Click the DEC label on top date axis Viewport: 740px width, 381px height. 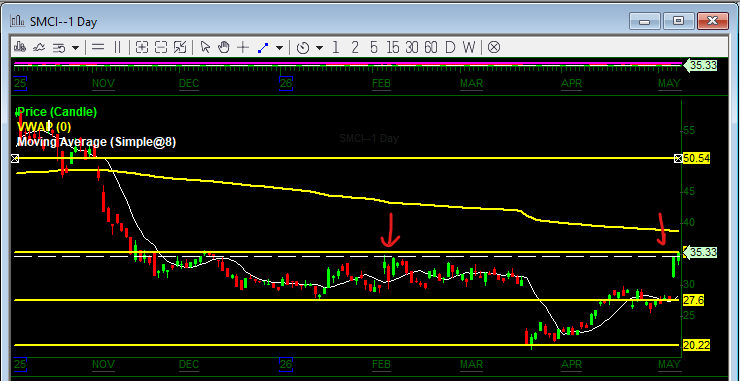tap(189, 84)
